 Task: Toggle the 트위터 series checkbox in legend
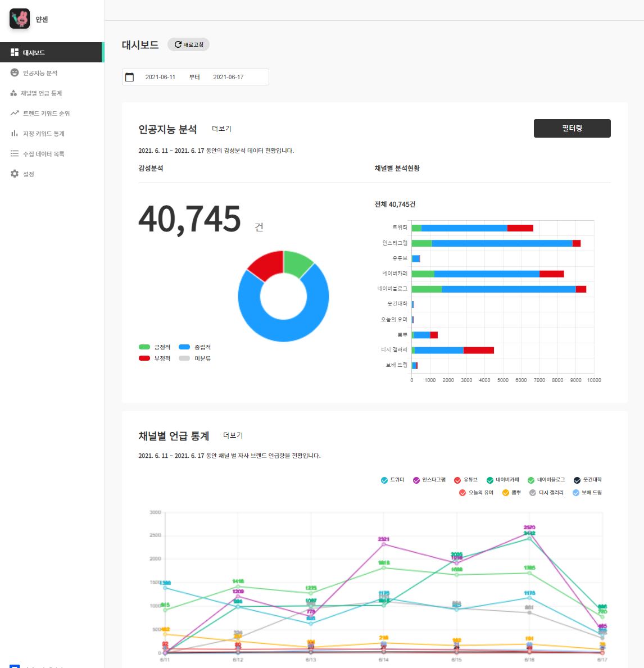(x=384, y=480)
